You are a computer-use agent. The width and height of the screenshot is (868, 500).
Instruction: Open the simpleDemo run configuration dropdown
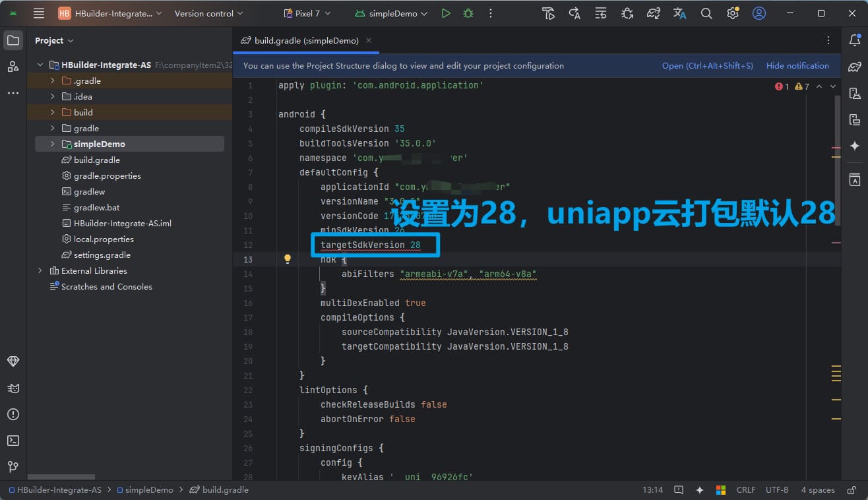tap(391, 13)
